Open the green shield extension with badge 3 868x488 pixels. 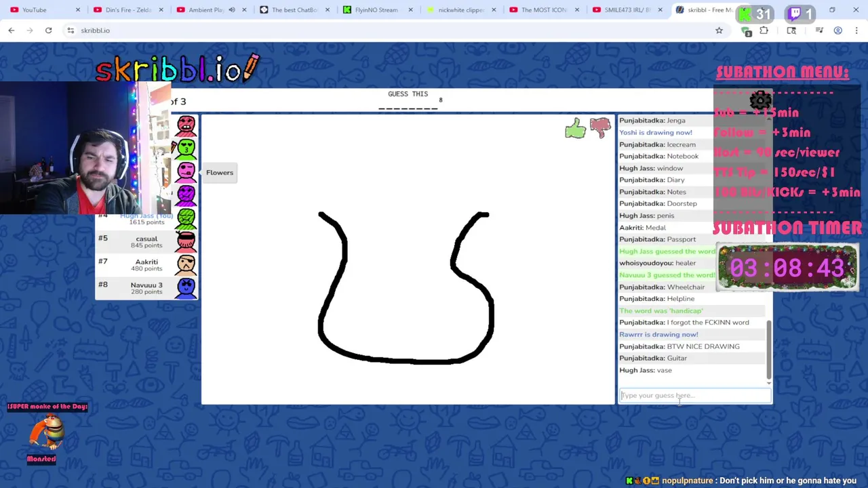747,30
